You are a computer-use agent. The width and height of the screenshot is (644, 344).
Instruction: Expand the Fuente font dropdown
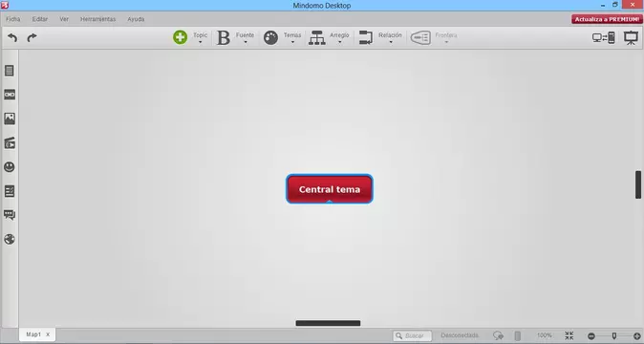click(246, 38)
